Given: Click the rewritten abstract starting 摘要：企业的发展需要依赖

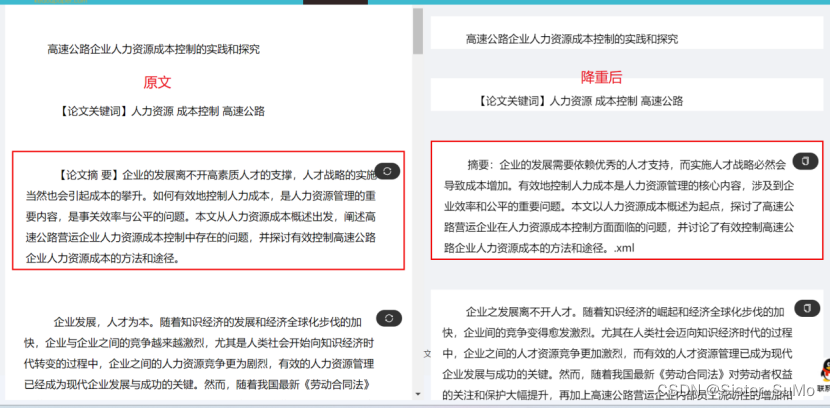Looking at the screenshot, I should [x=618, y=206].
